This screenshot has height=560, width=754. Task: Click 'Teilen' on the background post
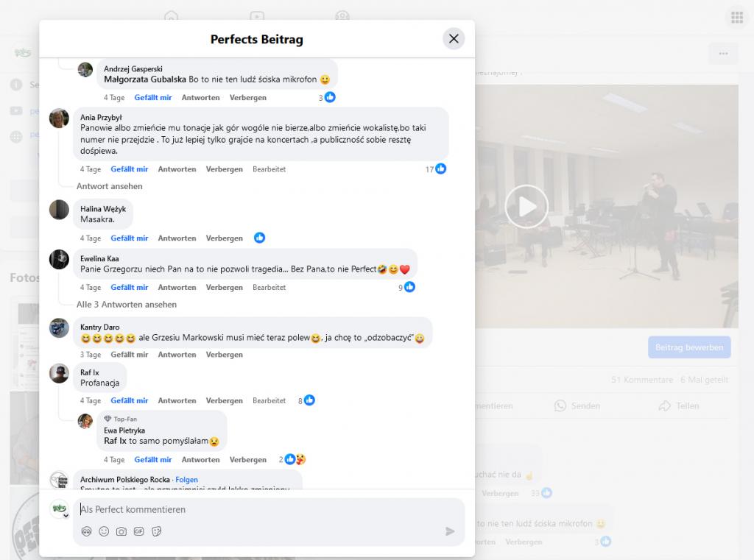point(679,406)
